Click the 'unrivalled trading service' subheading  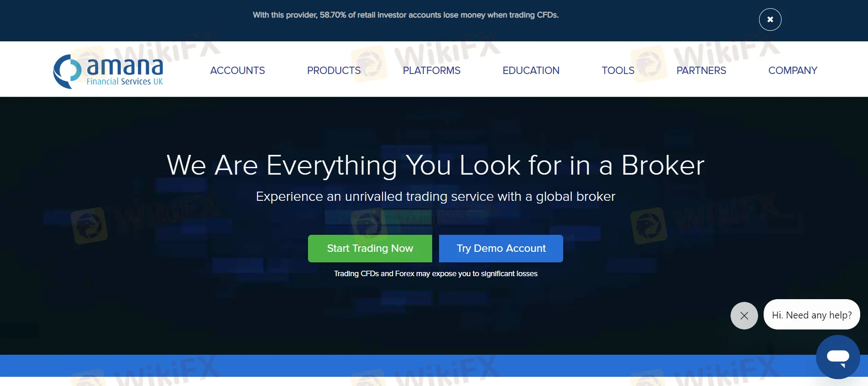(x=435, y=197)
